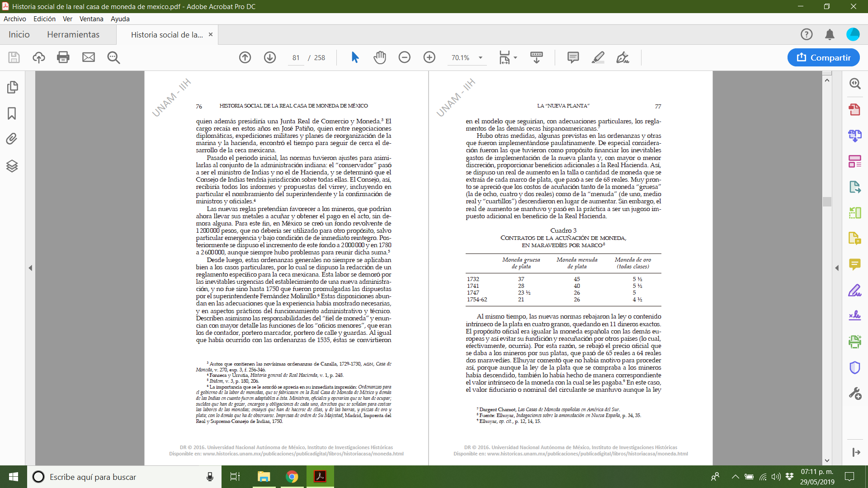Viewport: 868px width, 488px height.
Task: Switch to the Herramientas tab
Action: click(x=73, y=35)
